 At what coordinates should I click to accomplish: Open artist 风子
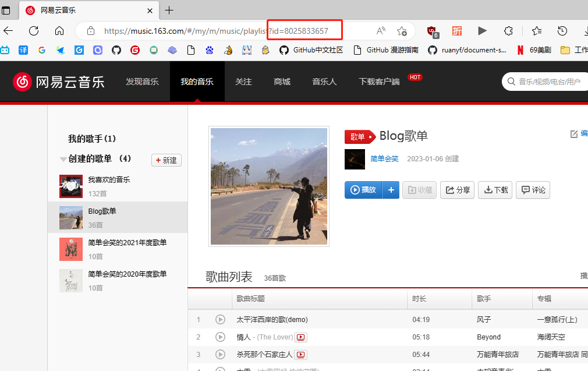pyautogui.click(x=484, y=320)
